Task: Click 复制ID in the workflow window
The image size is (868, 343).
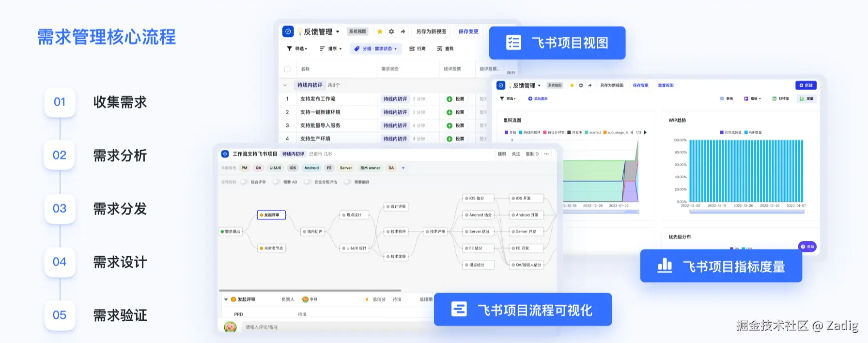Action: click(x=532, y=154)
